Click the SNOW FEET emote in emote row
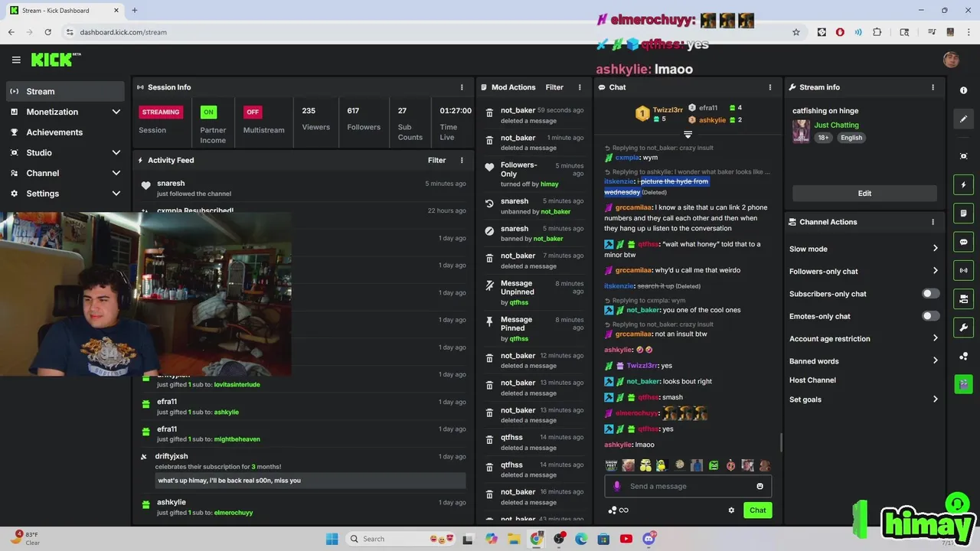980x551 pixels. click(x=611, y=465)
